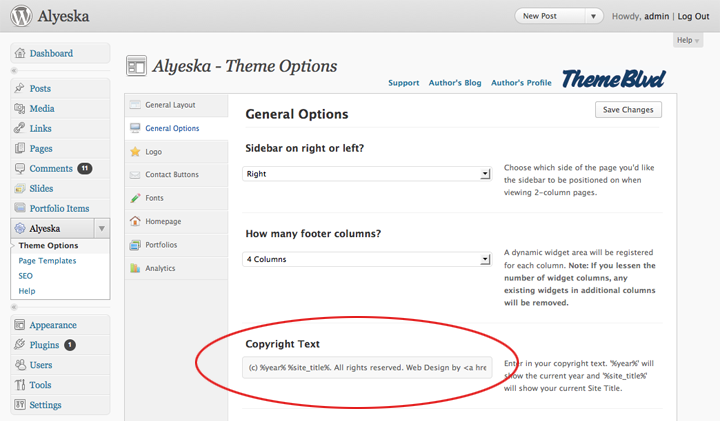Open Dashboard via house icon
Image resolution: width=720 pixels, height=421 pixels.
[x=20, y=53]
